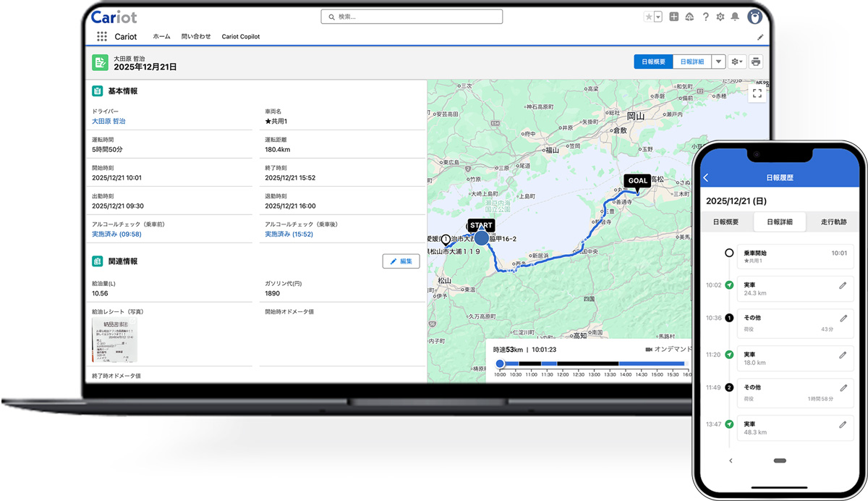The image size is (868, 501).
Task: Click the オンデマンド video camera icon
Action: point(649,349)
